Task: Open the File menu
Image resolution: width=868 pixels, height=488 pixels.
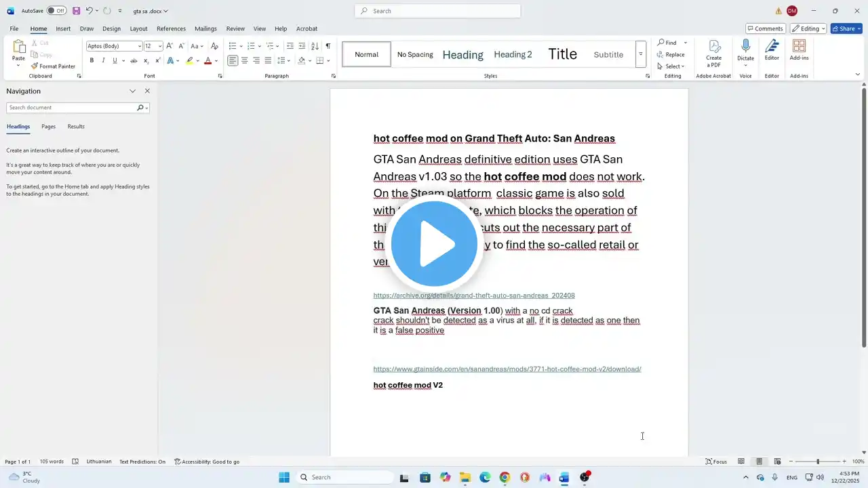Action: [x=14, y=28]
